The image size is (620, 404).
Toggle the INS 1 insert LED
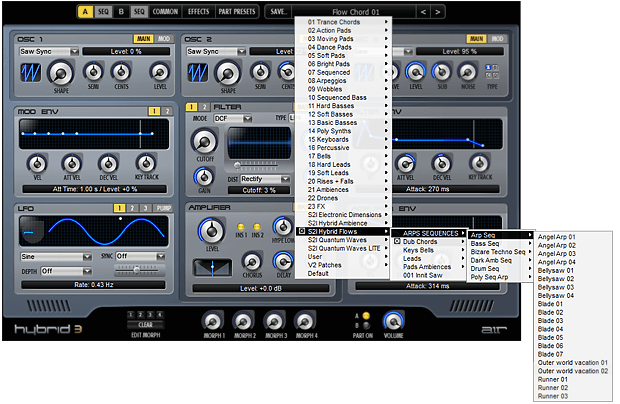240,227
